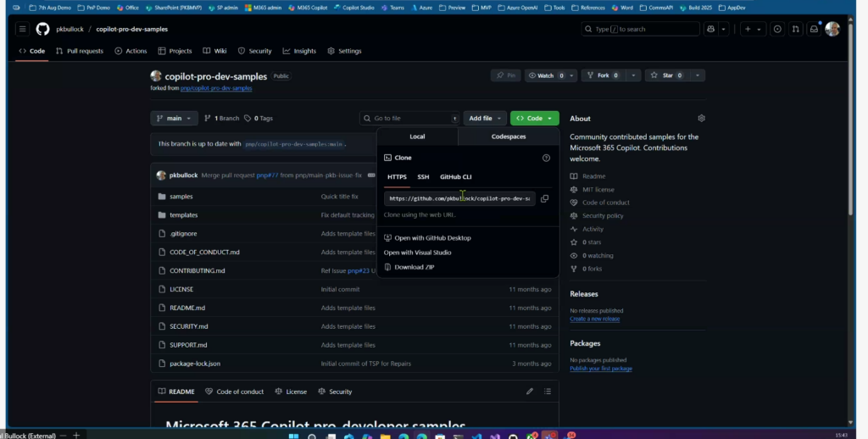Switch to the Actions tab
The width and height of the screenshot is (868, 439).
point(131,51)
